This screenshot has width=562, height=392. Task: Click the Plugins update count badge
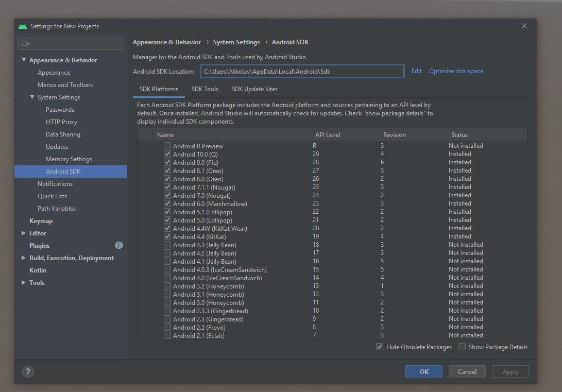[118, 245]
